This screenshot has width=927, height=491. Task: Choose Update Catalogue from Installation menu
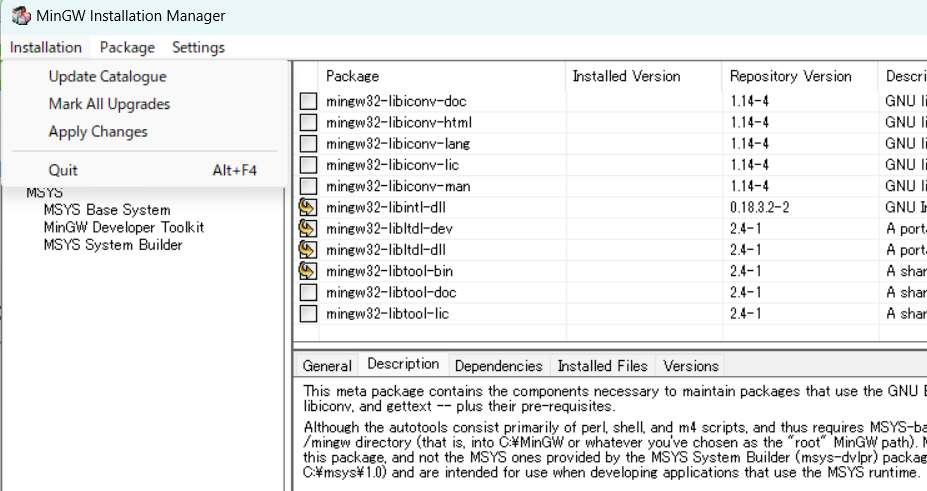(107, 76)
